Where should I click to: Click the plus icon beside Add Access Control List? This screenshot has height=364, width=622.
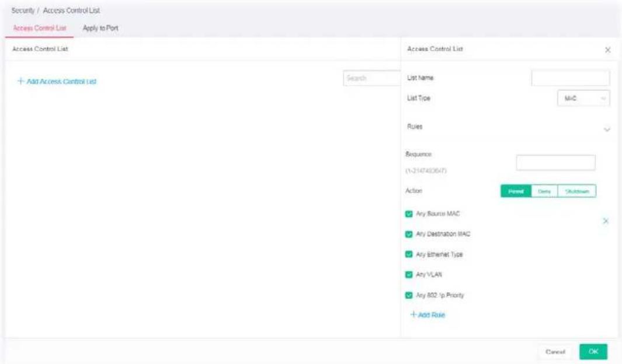point(21,81)
